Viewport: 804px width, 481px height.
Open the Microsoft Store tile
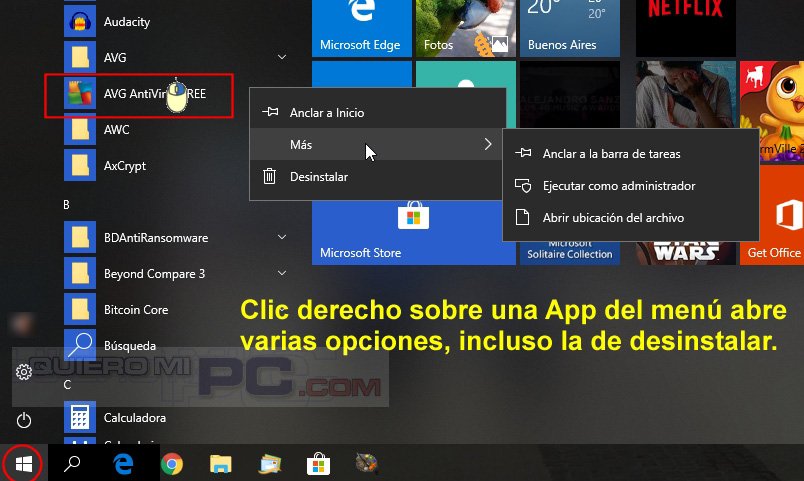[413, 232]
